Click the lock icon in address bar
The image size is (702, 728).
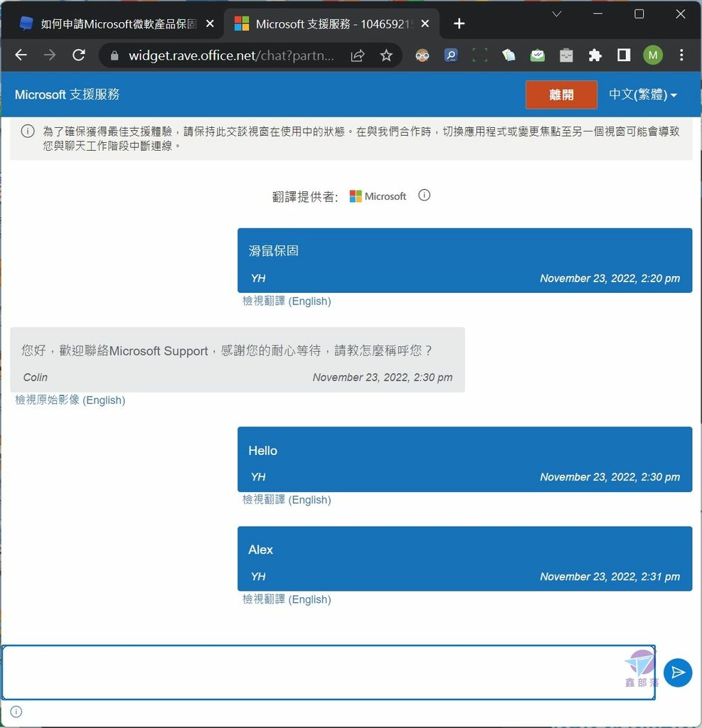click(x=115, y=55)
